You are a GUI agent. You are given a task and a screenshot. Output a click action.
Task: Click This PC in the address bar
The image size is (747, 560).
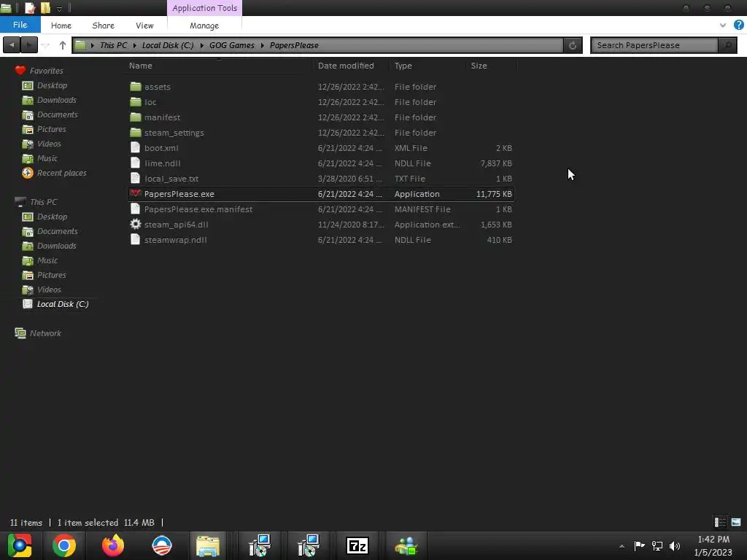point(113,45)
